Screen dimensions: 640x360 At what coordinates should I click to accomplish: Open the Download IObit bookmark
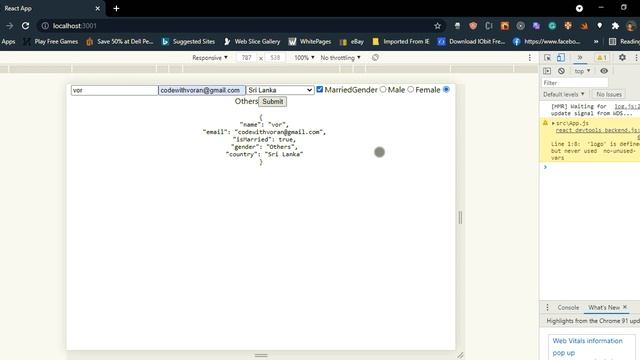(x=471, y=41)
